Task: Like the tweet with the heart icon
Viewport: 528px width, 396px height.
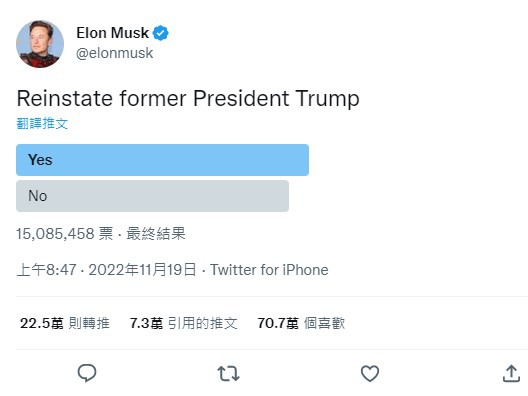Action: 370,373
